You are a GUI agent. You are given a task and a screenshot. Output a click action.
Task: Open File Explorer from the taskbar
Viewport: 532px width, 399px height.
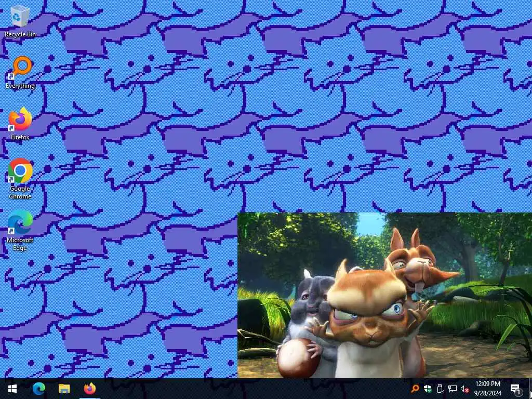tap(64, 389)
